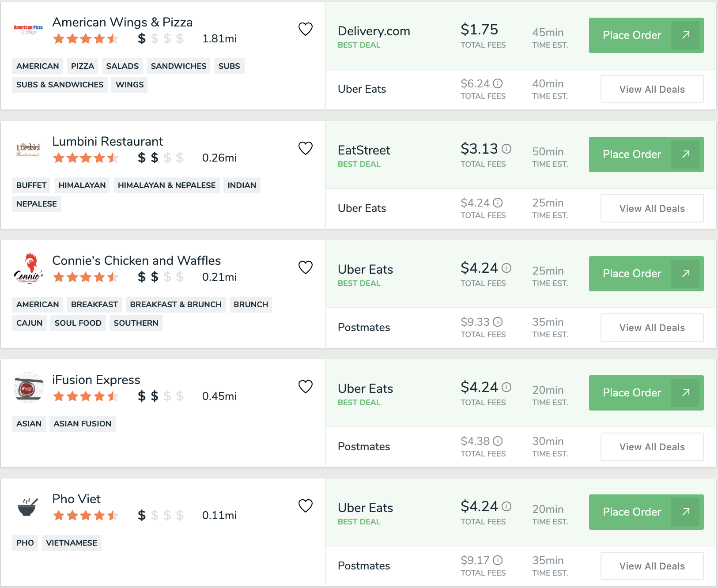Select the SOUL FOOD tag
Viewport: 718px width, 588px height.
pos(78,323)
